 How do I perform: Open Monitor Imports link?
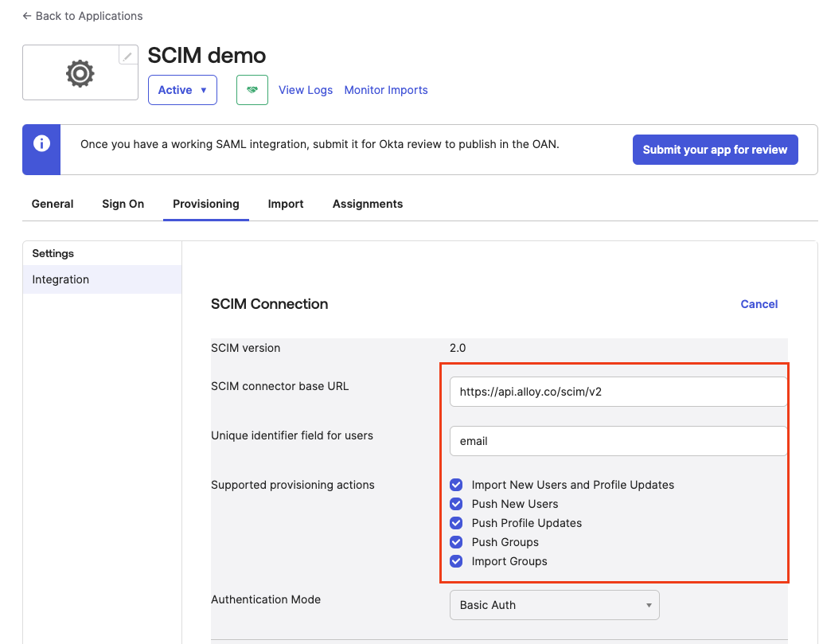point(386,90)
